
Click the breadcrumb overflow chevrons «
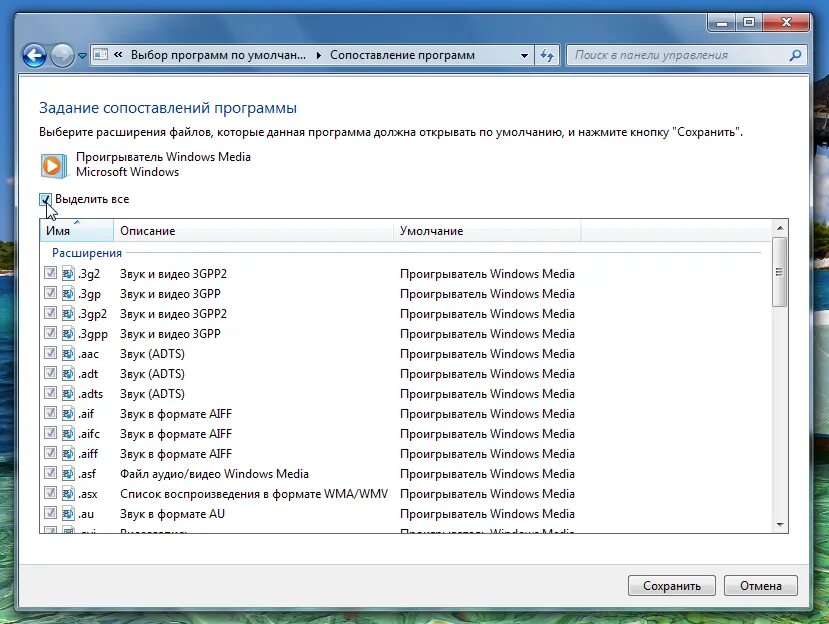pos(118,54)
